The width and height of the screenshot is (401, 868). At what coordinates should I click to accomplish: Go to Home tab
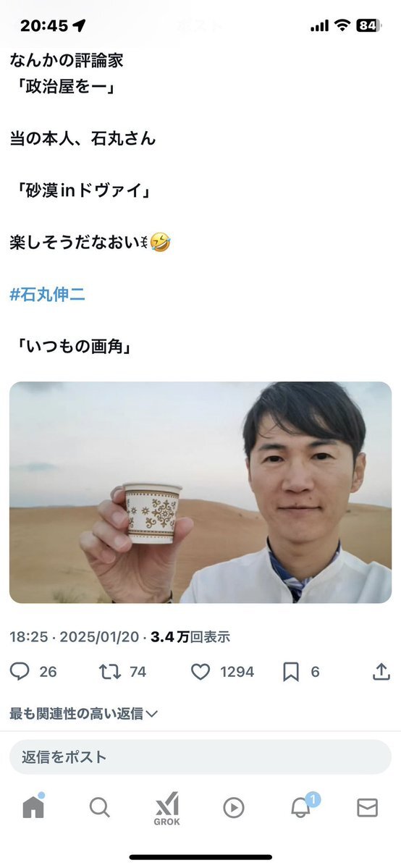pos(33,807)
